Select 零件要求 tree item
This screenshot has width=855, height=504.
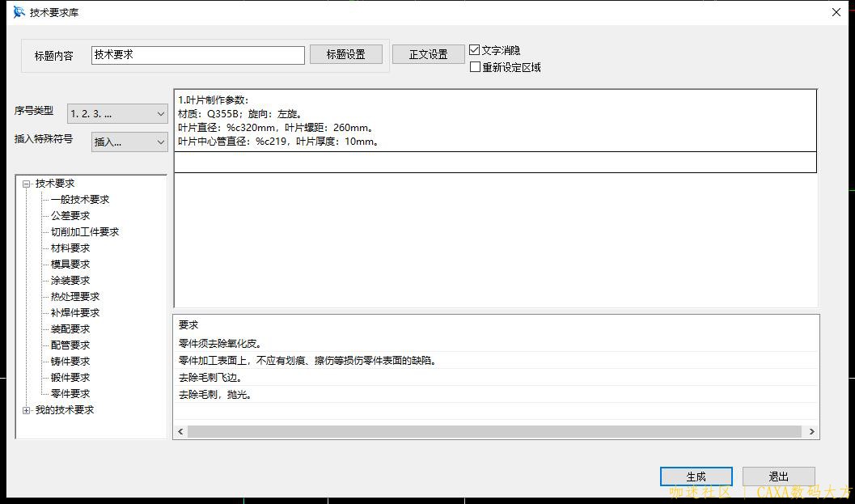(x=70, y=394)
